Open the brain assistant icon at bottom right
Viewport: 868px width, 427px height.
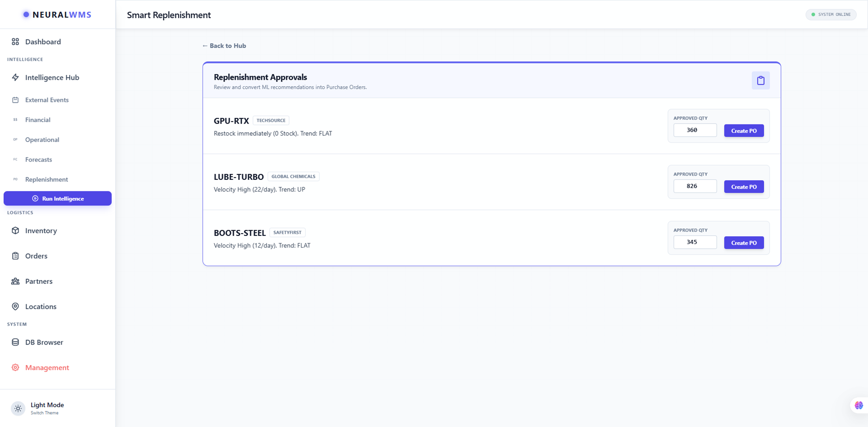[x=858, y=405]
